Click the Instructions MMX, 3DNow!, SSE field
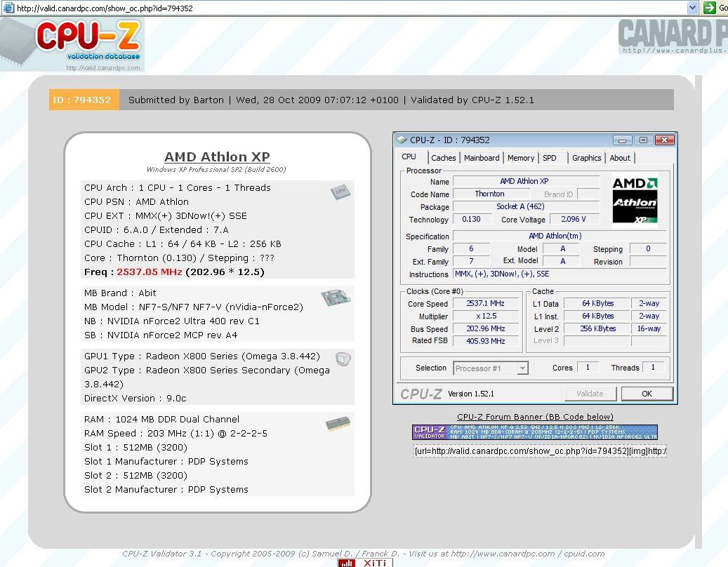The width and height of the screenshot is (728, 567). (560, 274)
